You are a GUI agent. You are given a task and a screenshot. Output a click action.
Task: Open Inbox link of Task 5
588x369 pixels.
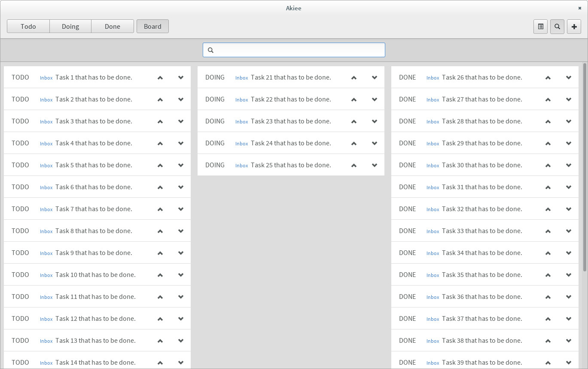(x=46, y=166)
